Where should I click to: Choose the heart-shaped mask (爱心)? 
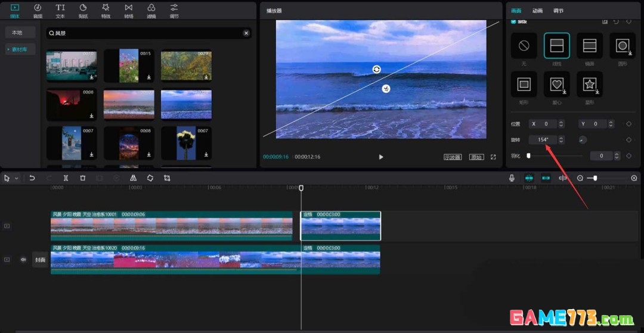[x=556, y=85]
